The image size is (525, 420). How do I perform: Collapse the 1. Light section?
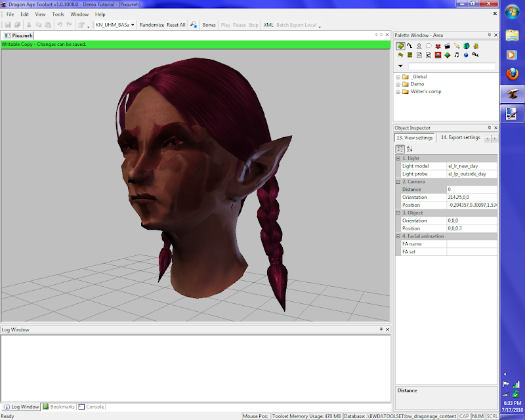coord(398,158)
